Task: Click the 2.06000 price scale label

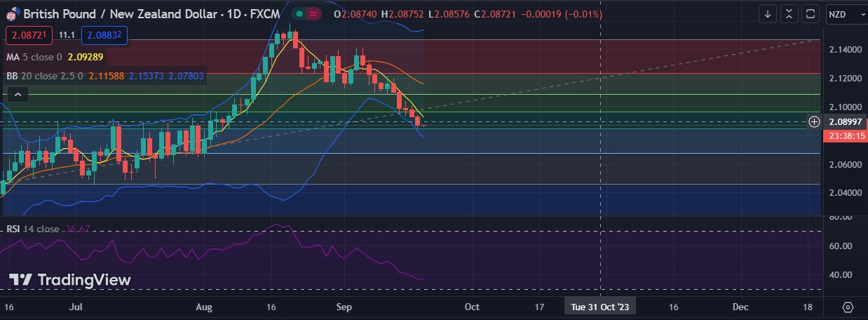Action: click(845, 164)
